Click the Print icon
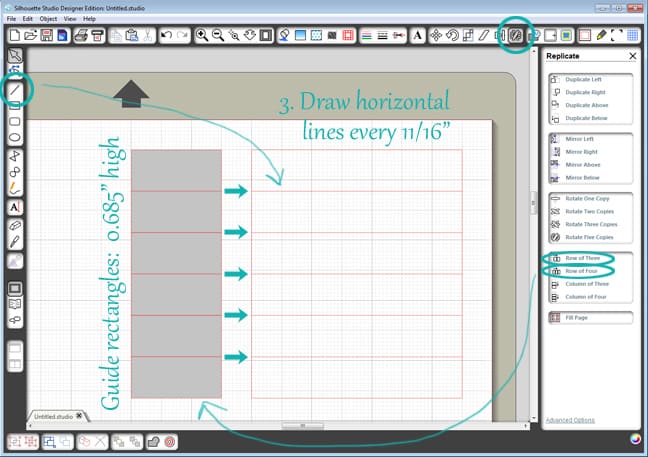This screenshot has height=457, width=648. tap(81, 36)
